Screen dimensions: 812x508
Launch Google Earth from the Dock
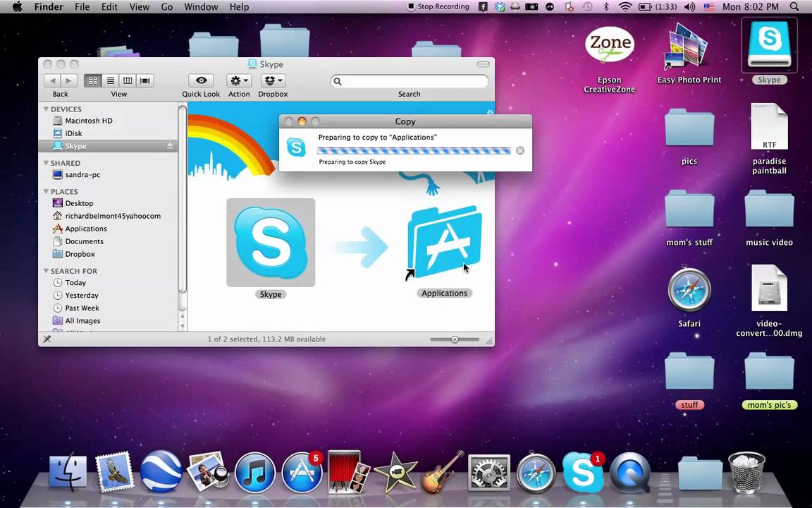tap(161, 472)
